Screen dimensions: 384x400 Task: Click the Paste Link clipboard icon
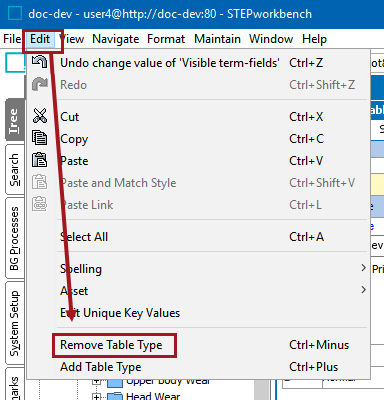click(x=40, y=204)
